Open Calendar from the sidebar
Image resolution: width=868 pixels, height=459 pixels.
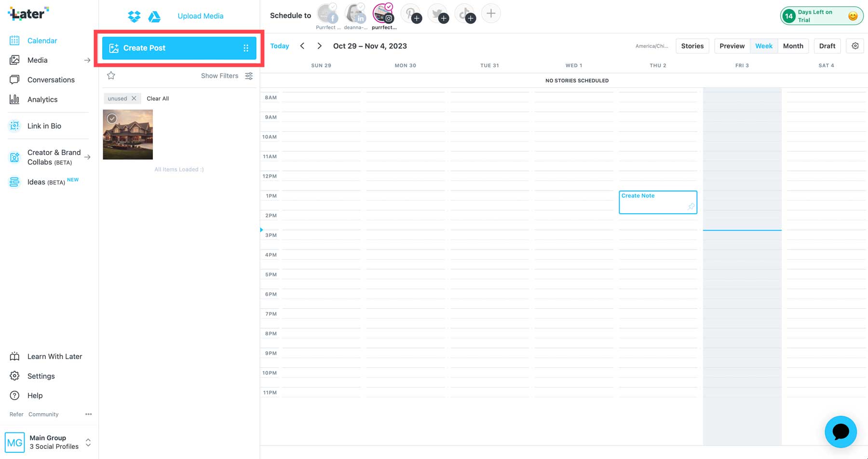click(42, 41)
